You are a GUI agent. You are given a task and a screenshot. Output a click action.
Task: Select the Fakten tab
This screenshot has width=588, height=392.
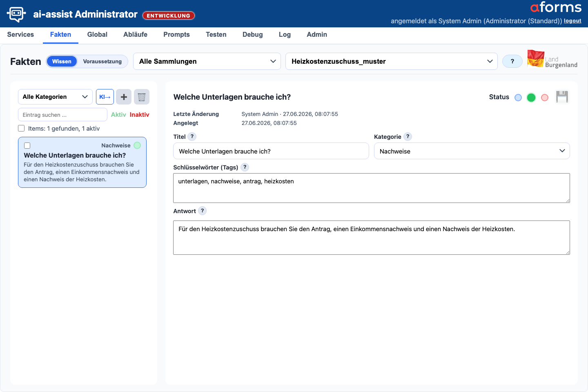tap(60, 35)
